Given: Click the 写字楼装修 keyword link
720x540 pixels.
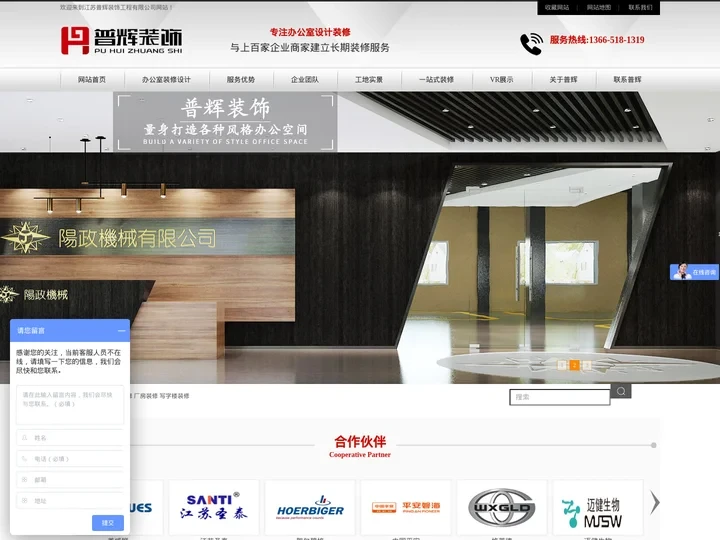Looking at the screenshot, I should point(174,396).
